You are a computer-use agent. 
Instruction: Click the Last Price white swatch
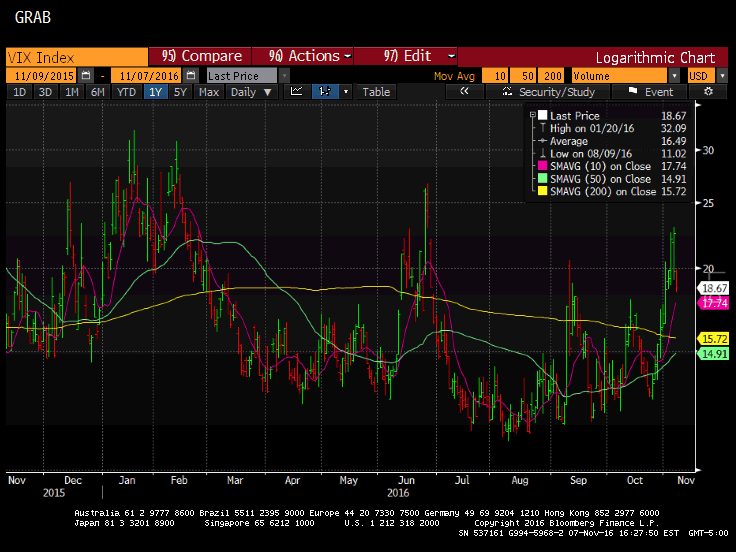(543, 115)
